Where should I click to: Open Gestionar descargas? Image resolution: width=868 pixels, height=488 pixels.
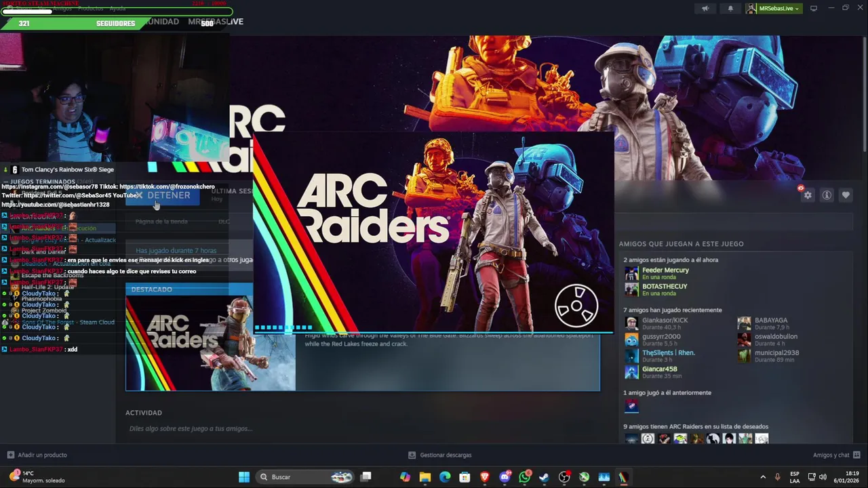[439, 455]
